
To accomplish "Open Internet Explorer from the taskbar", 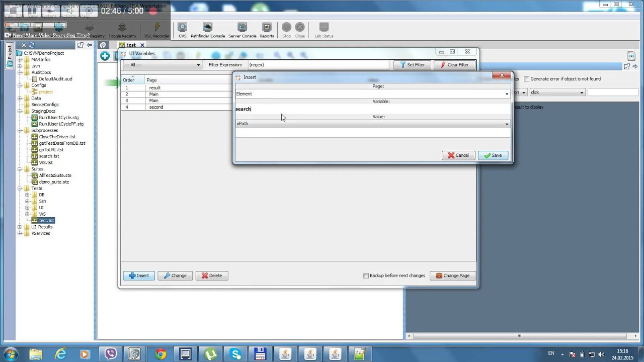I will (x=60, y=354).
